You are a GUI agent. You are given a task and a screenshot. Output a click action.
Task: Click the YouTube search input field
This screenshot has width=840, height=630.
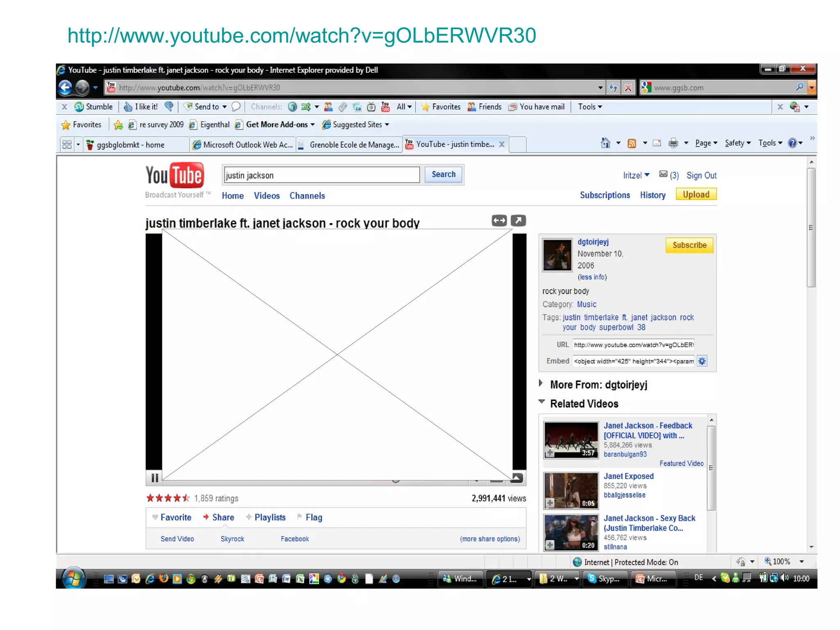321,175
